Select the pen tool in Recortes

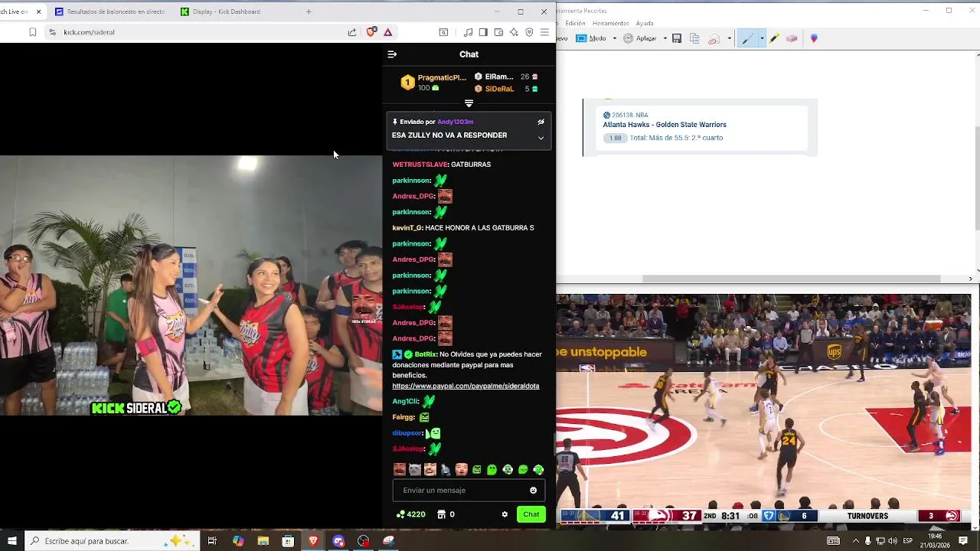click(x=748, y=38)
